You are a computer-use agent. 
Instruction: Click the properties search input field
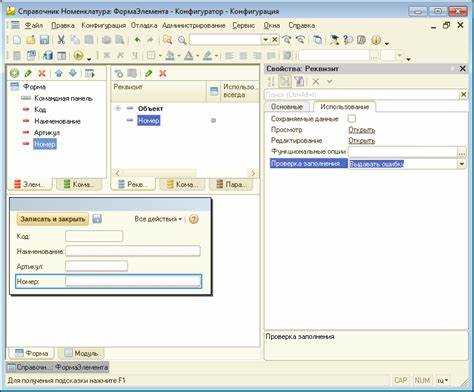coord(362,95)
